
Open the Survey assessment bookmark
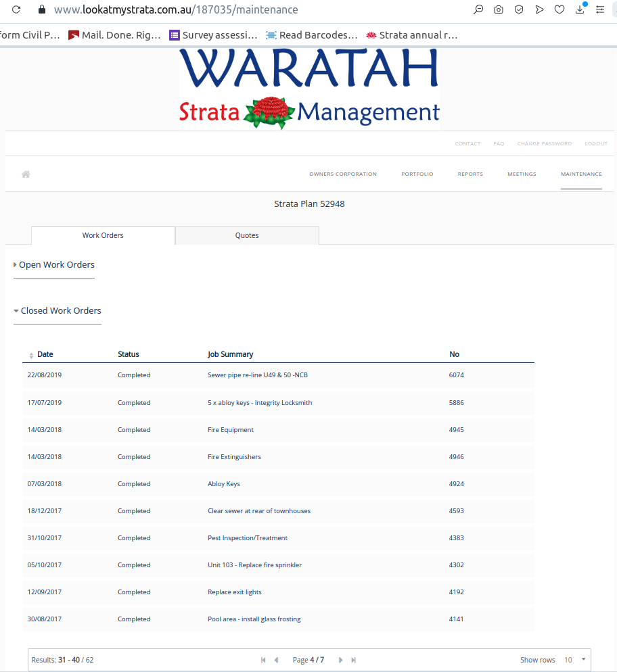coord(213,35)
